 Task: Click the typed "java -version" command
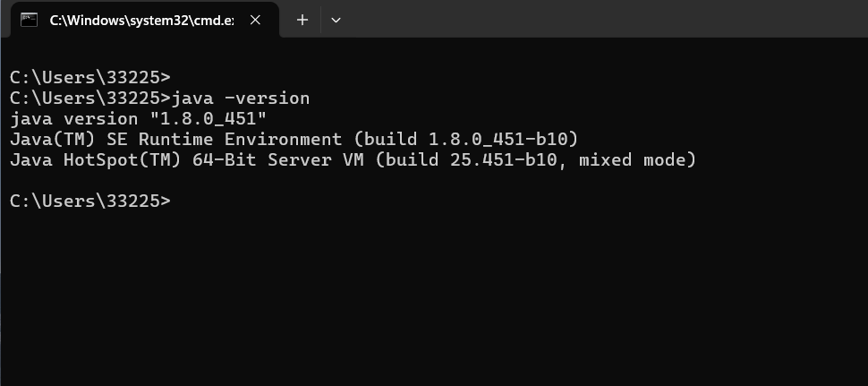point(240,98)
